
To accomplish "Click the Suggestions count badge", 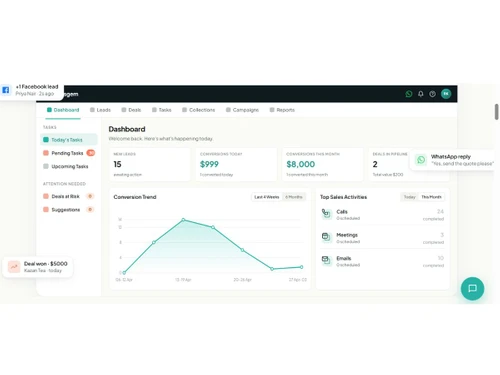I will click(90, 210).
